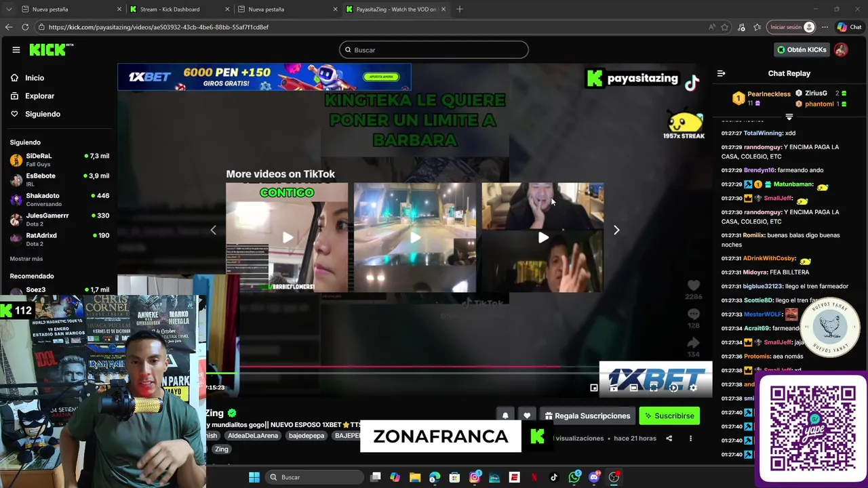Show next TikTok videos carousel arrow

(616, 230)
